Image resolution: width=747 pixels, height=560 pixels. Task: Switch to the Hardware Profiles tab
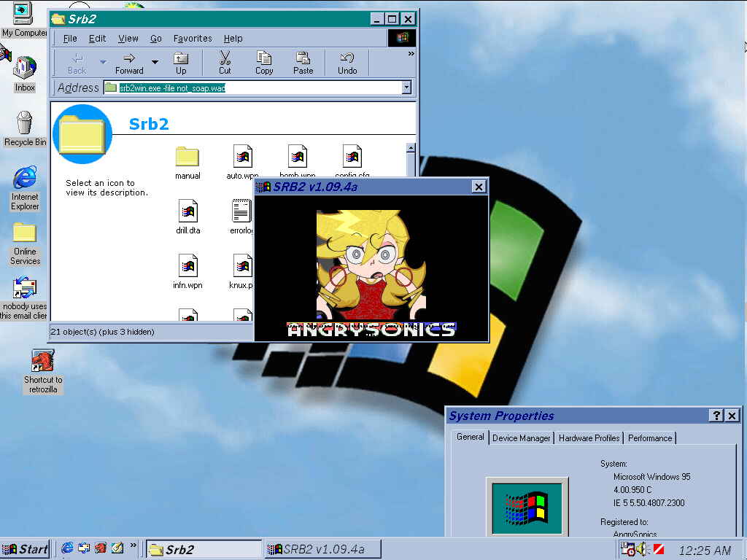click(x=589, y=438)
